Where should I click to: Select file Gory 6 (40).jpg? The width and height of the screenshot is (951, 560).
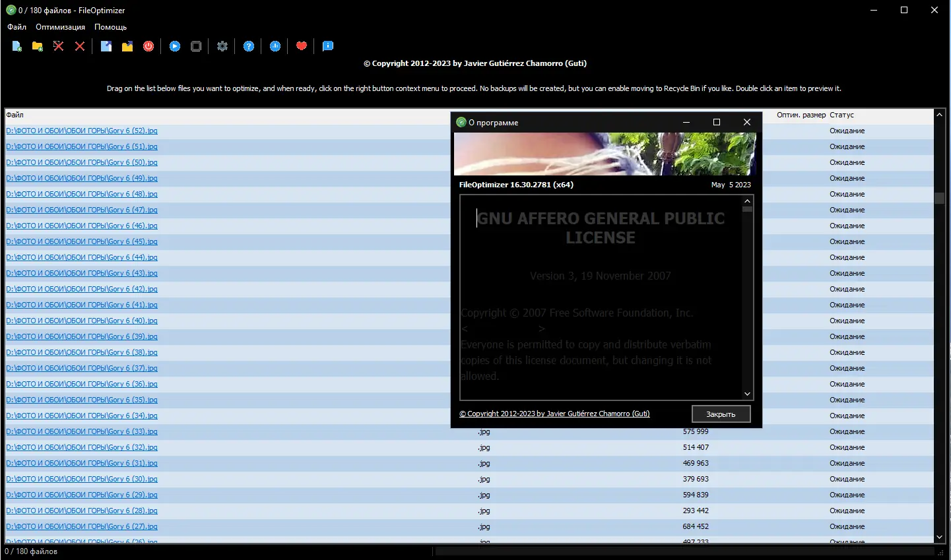coord(82,321)
